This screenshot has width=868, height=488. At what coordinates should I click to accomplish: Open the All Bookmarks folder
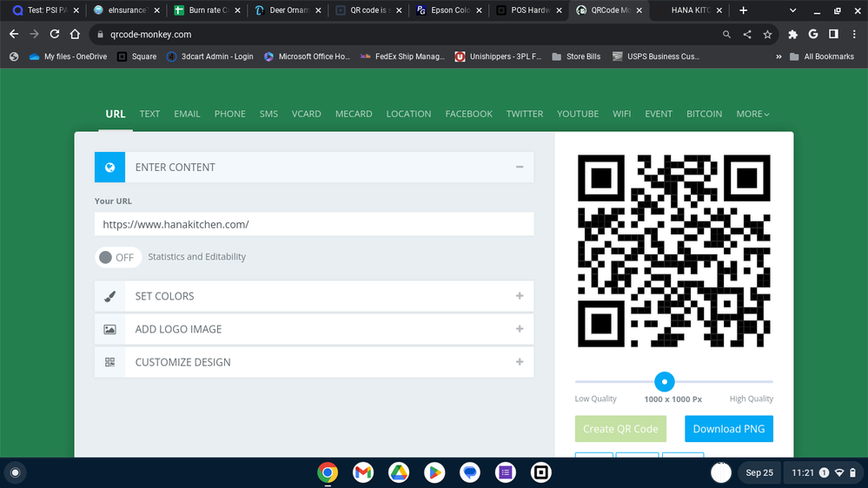coord(822,56)
